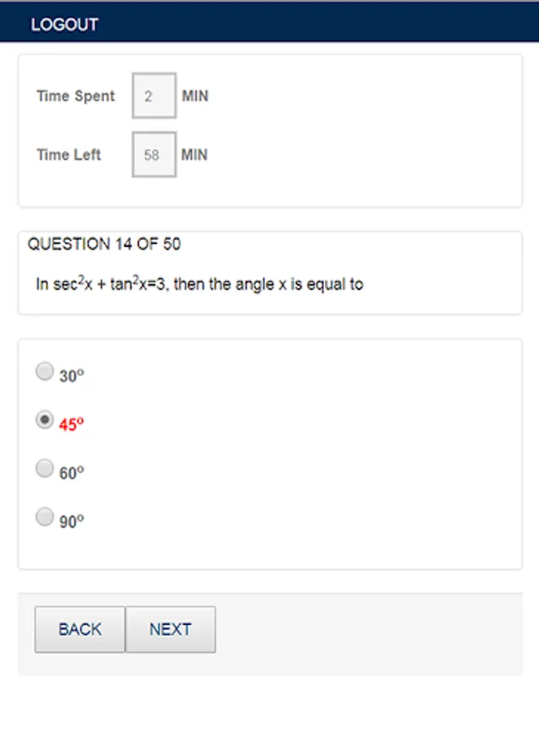Image resolution: width=539 pixels, height=756 pixels.
Task: Click the QUESTION 14 OF 50 heading
Action: [x=104, y=244]
